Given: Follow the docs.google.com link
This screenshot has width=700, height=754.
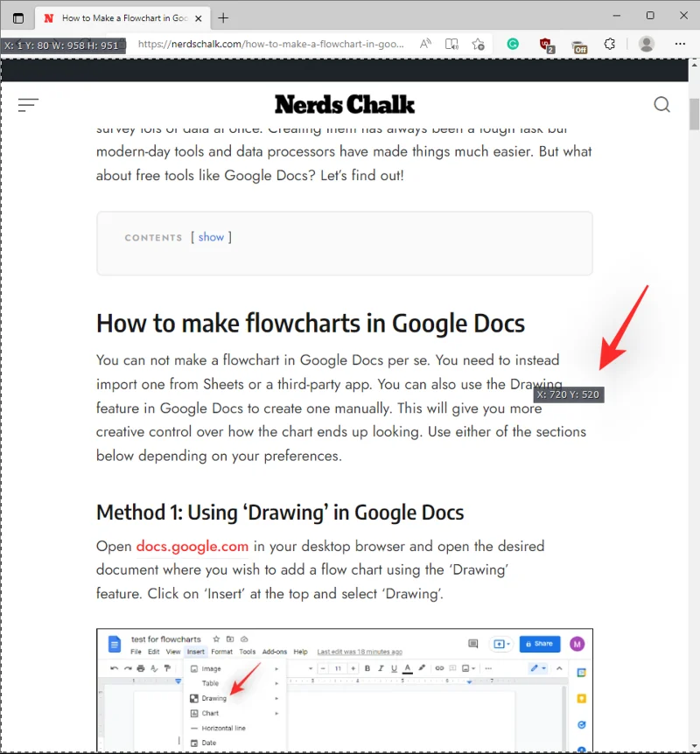Looking at the screenshot, I should pyautogui.click(x=192, y=547).
